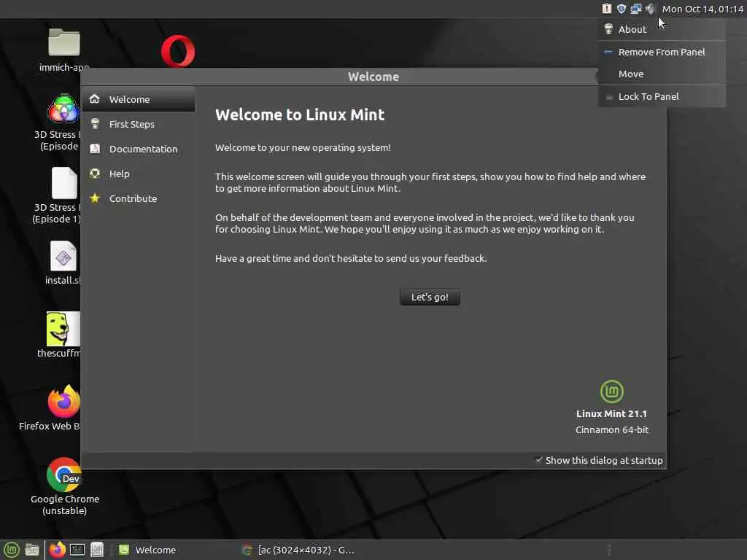Click the show desktop folder icon in taskbar
This screenshot has width=747, height=560.
[x=32, y=550]
